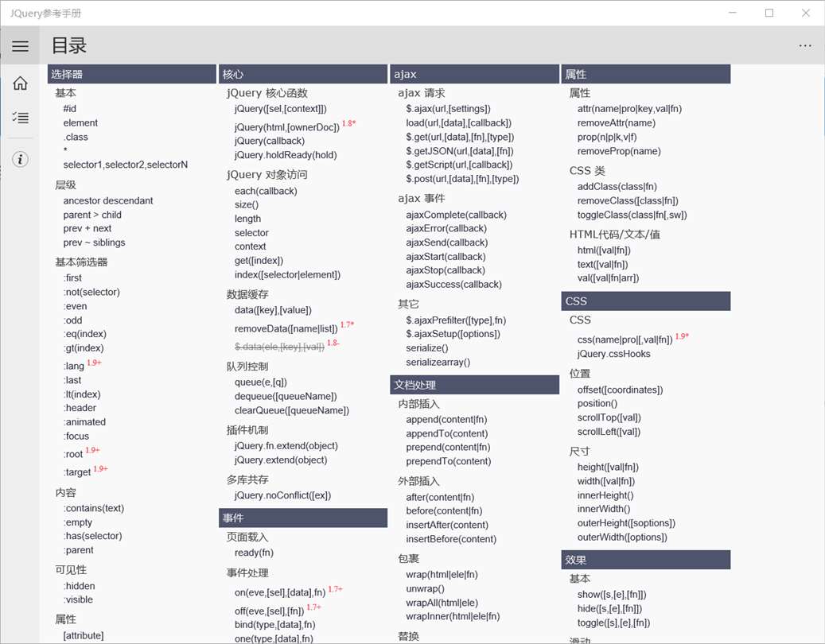Open offset([coordinates]) entry

tap(621, 390)
